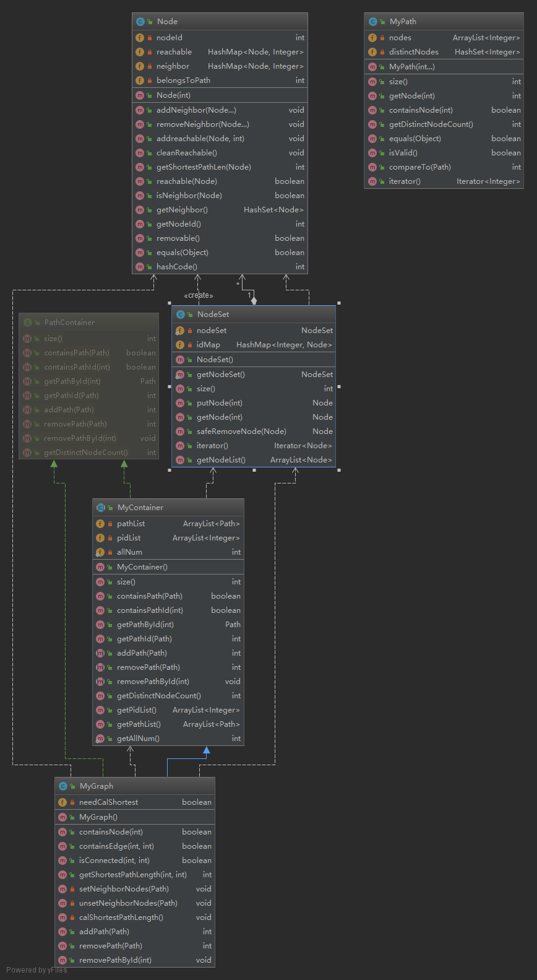Select the Node class title
The image size is (537, 980).
[x=167, y=22]
